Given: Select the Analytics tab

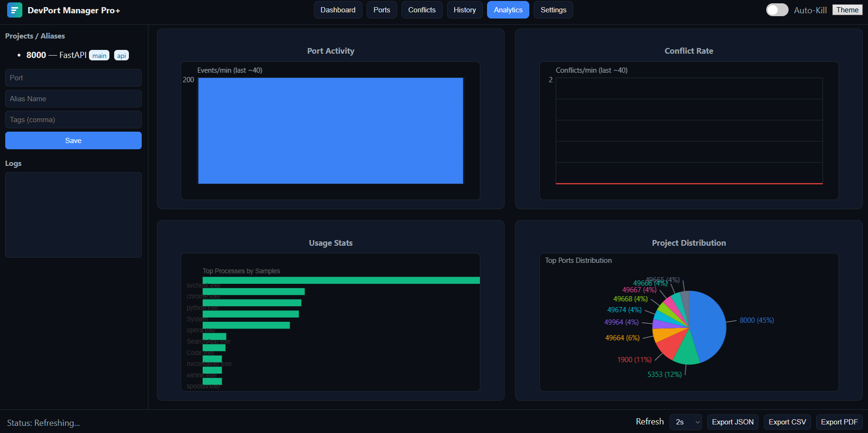Looking at the screenshot, I should 508,10.
